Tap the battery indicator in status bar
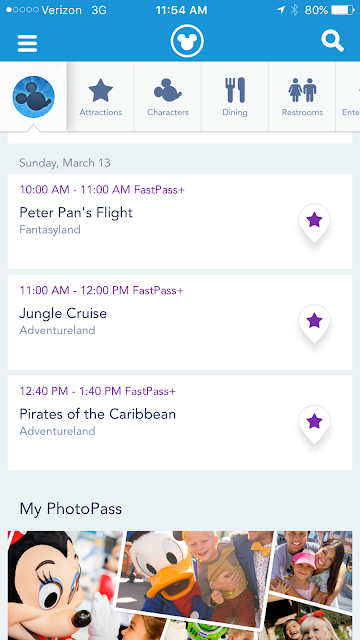Viewport: 360px width, 640px height. [343, 10]
